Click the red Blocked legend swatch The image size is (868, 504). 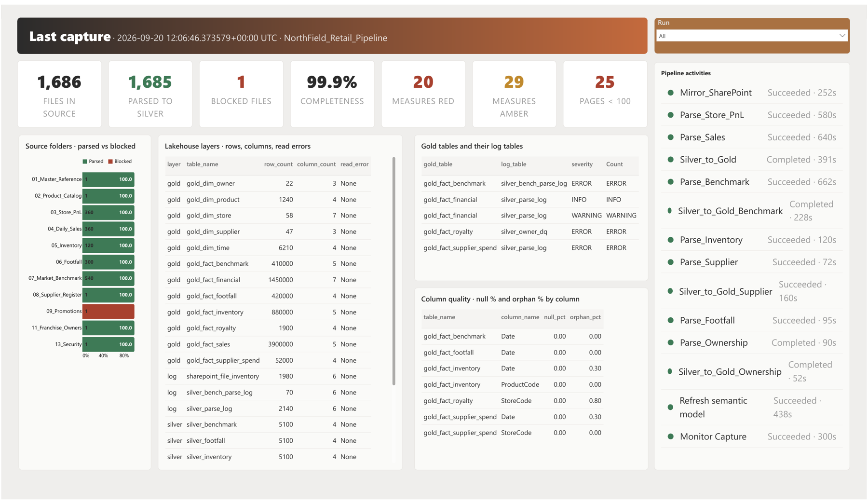[x=110, y=162]
